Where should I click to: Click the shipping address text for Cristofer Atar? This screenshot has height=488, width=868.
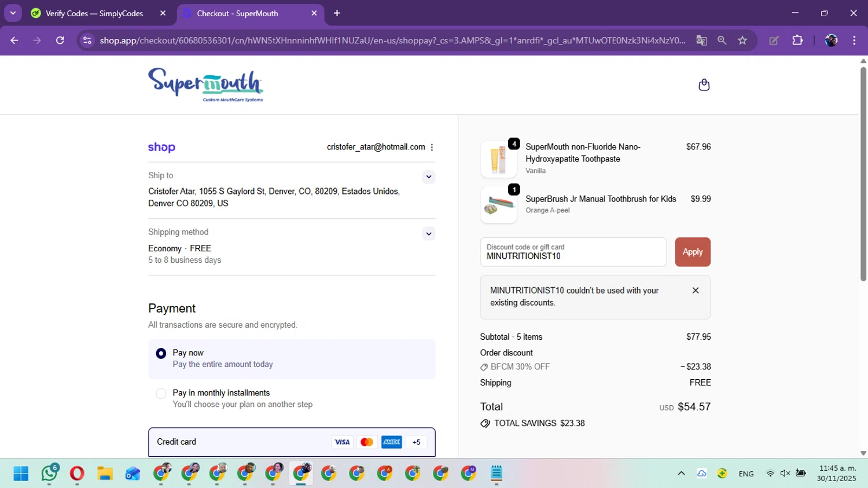tap(274, 197)
